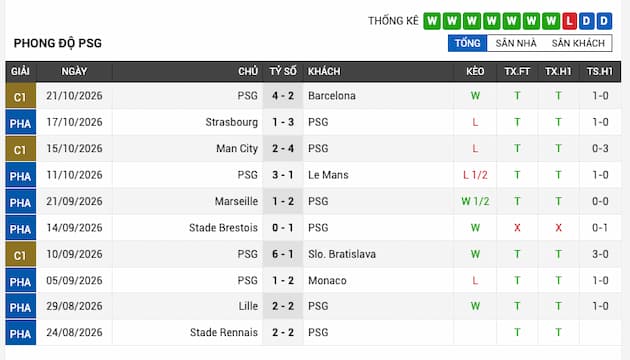Switch to the SÂN KHÁCH tab
The height and width of the screenshot is (360, 630).
(x=578, y=43)
